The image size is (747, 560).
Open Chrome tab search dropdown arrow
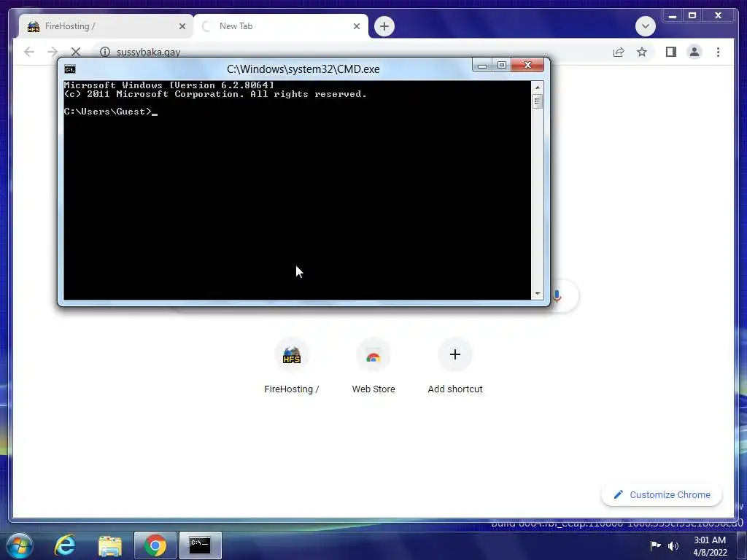645,26
